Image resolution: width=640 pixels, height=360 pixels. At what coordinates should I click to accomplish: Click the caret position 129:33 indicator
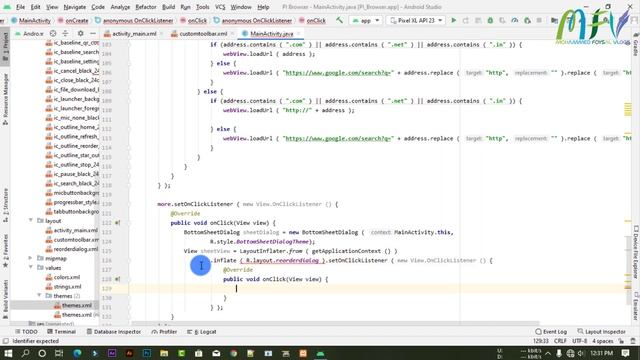540,341
